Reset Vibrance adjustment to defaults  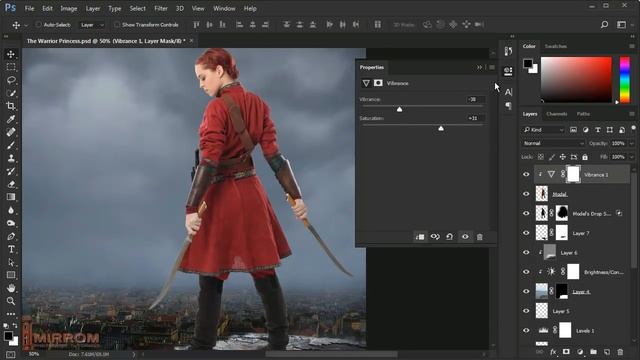449,237
